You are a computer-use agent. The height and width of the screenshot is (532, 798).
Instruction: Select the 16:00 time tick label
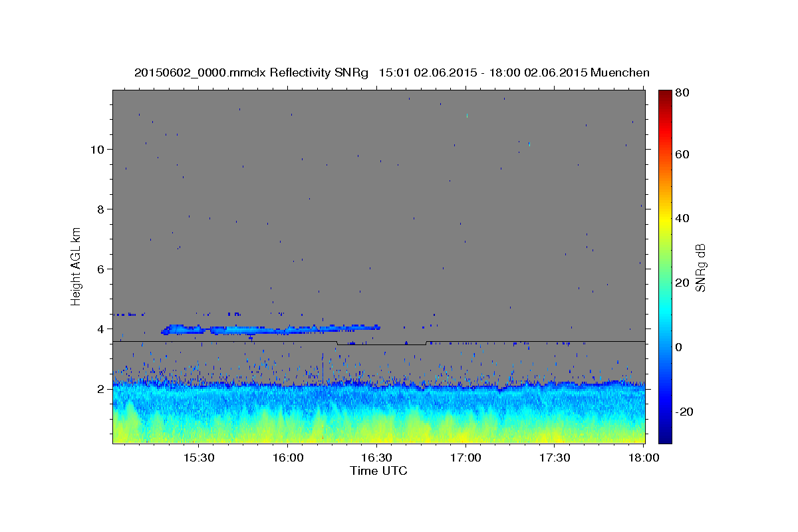click(287, 458)
